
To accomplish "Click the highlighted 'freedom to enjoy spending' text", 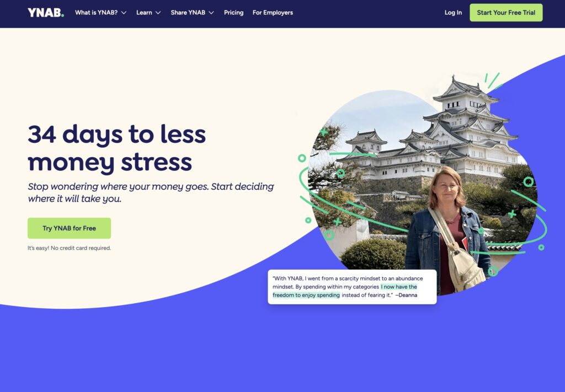I will click(x=306, y=295).
